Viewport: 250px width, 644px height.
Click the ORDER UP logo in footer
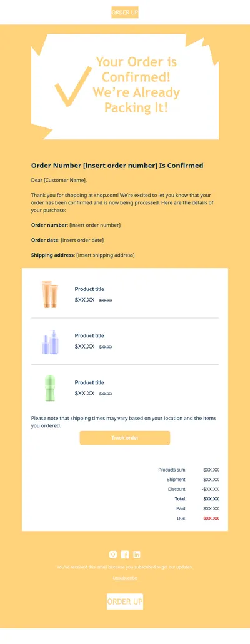pyautogui.click(x=125, y=602)
